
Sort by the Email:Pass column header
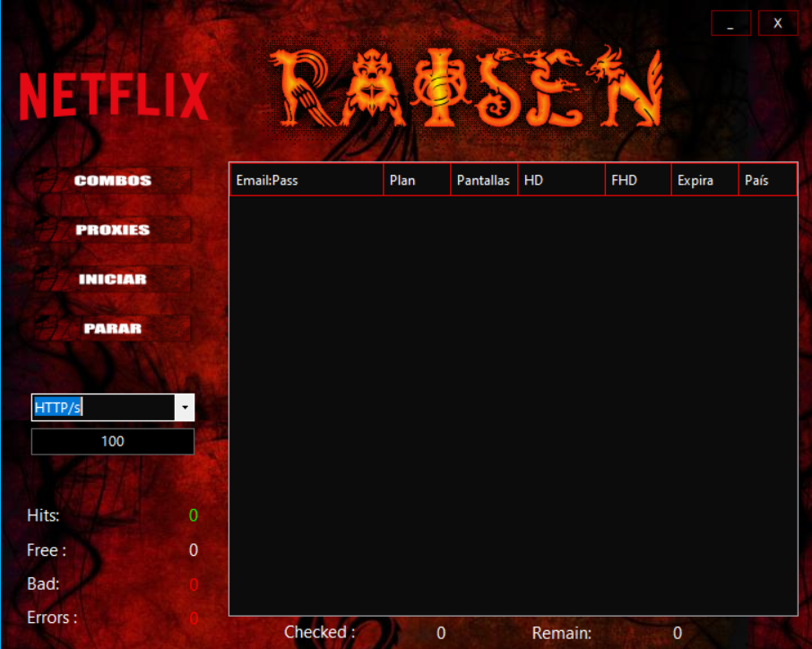306,180
